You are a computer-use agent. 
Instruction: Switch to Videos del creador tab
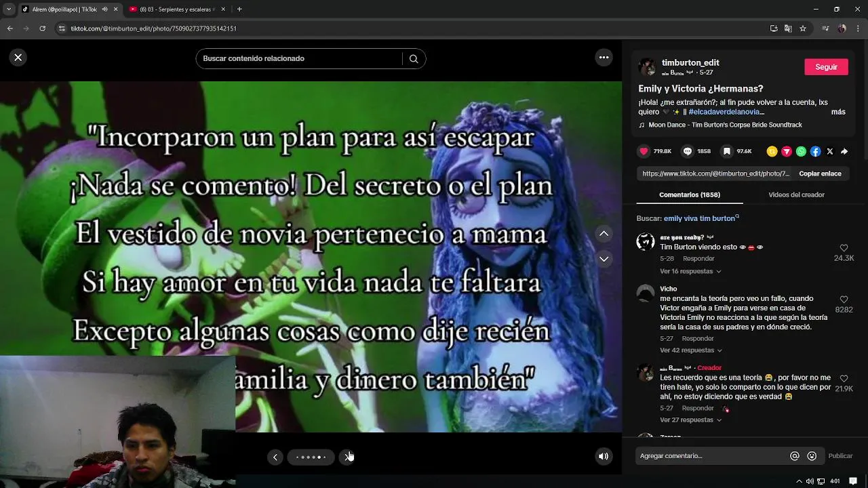point(796,195)
